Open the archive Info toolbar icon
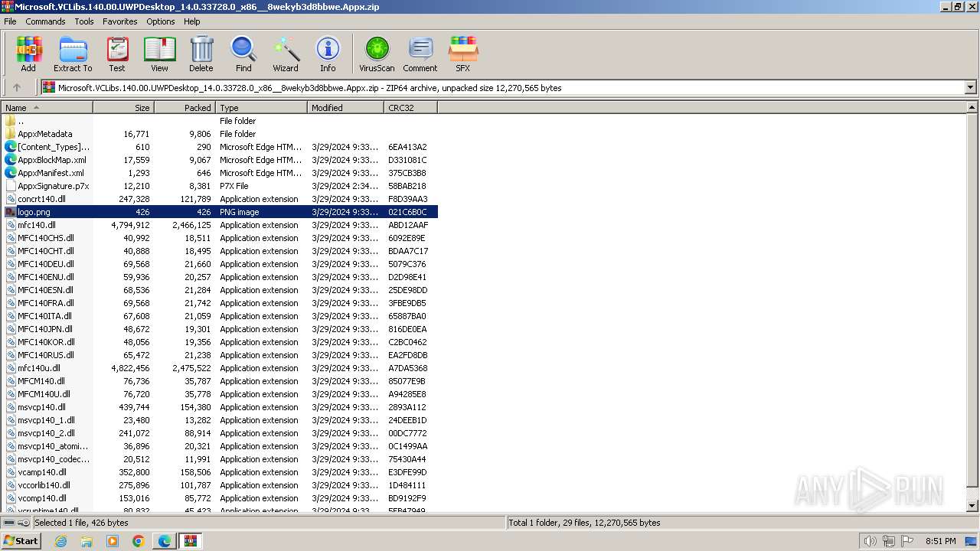The height and width of the screenshot is (551, 980). click(328, 54)
